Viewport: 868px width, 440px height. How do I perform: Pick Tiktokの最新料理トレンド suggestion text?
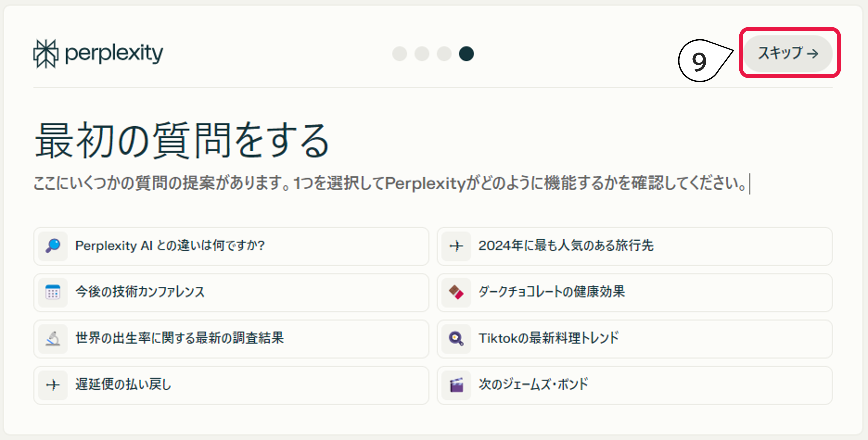(549, 338)
